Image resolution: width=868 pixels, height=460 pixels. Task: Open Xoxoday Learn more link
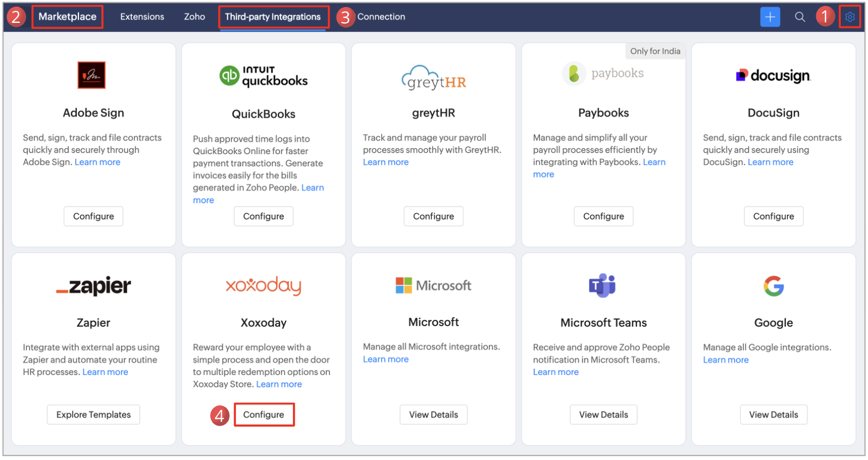click(279, 384)
